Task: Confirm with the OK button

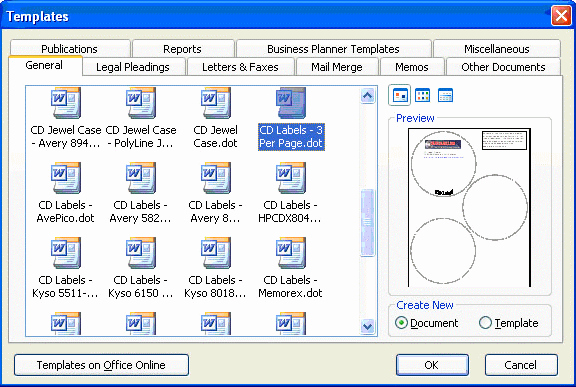Action: 432,365
